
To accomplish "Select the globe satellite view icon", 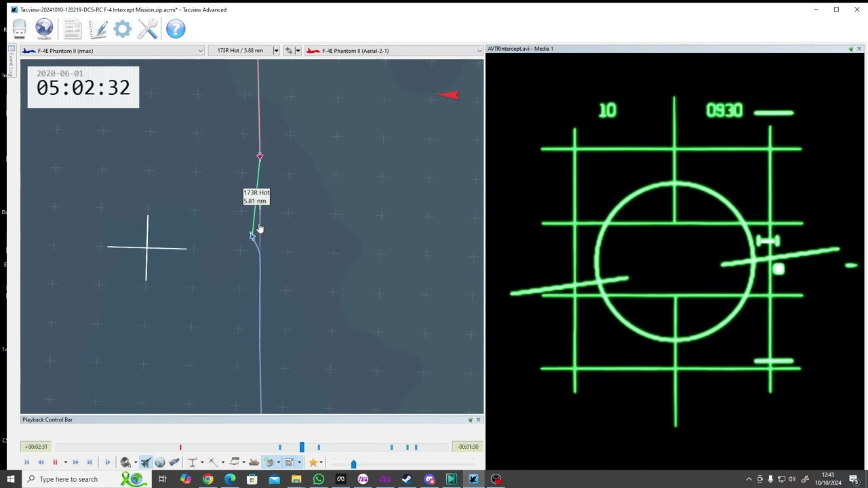I will click(x=159, y=462).
